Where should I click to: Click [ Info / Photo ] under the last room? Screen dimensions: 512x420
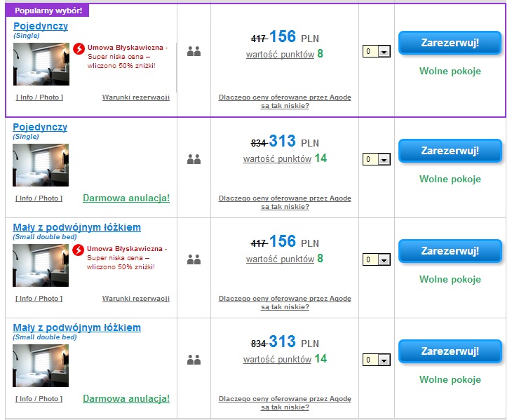pos(39,399)
